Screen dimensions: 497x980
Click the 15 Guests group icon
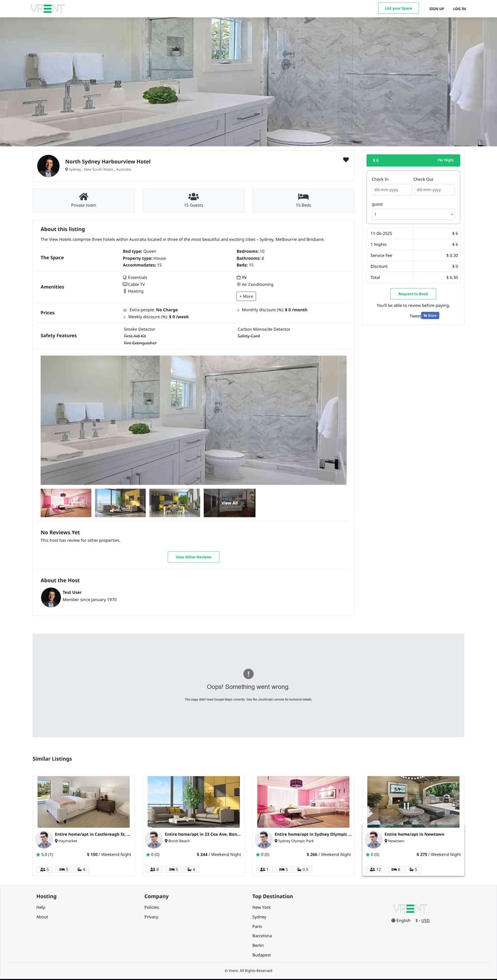(193, 196)
